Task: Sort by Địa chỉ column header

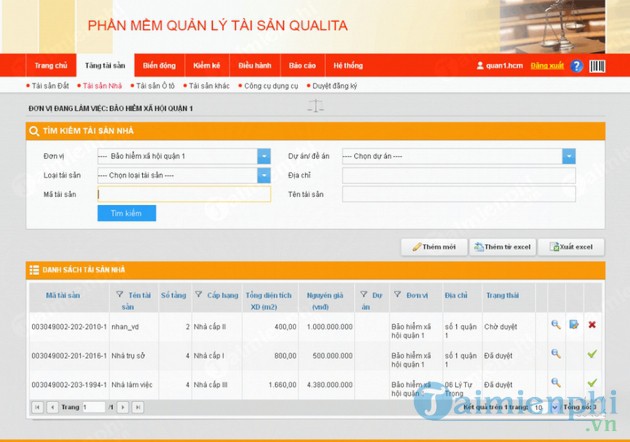Action: coord(456,295)
